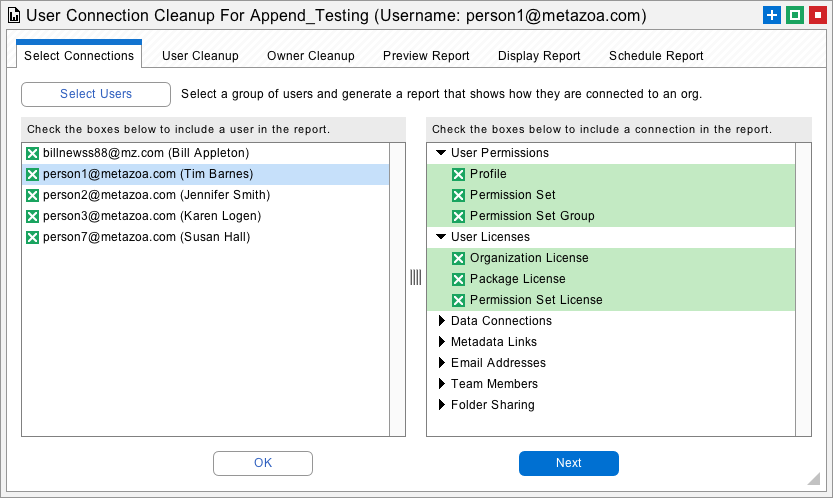Click the document icon in title bar
The width and height of the screenshot is (833, 498).
14,16
